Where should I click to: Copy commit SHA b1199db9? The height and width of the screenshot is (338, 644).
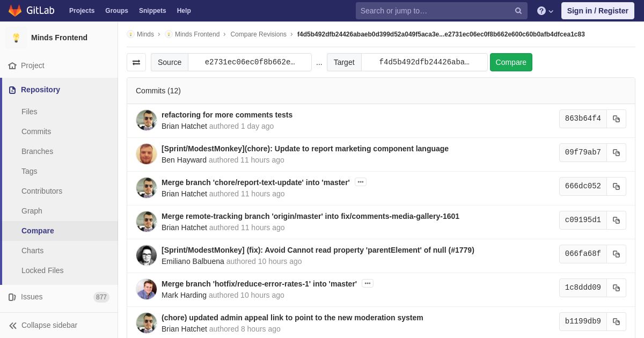click(616, 321)
